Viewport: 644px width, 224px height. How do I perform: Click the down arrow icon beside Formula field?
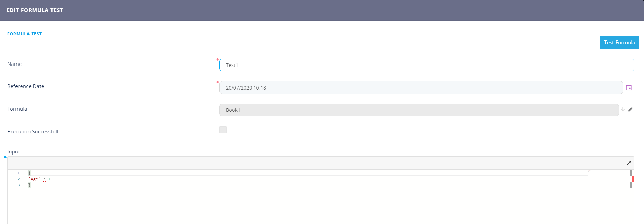click(x=623, y=109)
